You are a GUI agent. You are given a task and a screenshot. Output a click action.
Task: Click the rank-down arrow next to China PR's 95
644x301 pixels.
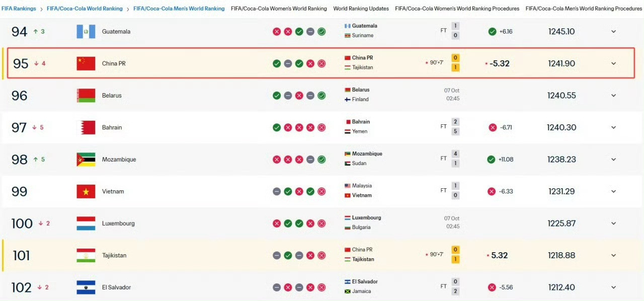36,63
